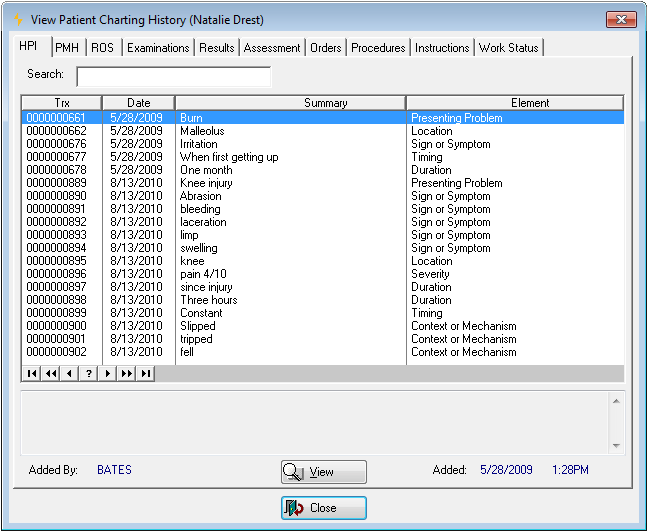Click in the Search field
648x532 pixels.
click(x=174, y=76)
